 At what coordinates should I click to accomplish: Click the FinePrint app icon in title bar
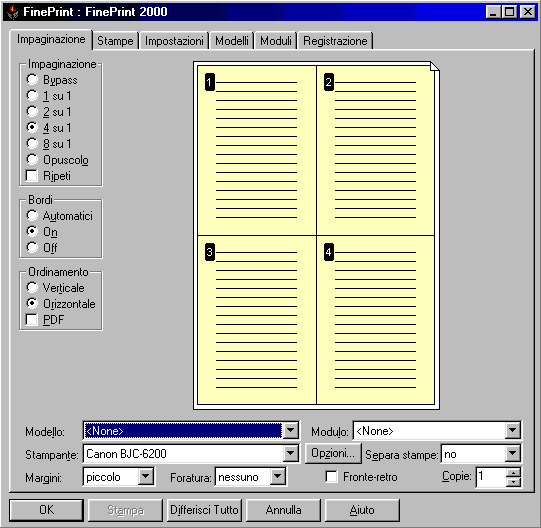pos(12,12)
